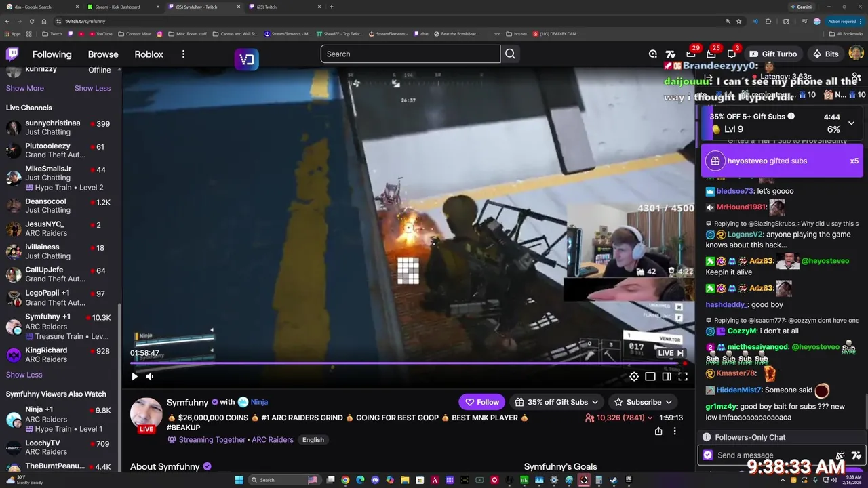This screenshot has width=868, height=488.
Task: Open Deansocool live channel
Action: coord(60,205)
